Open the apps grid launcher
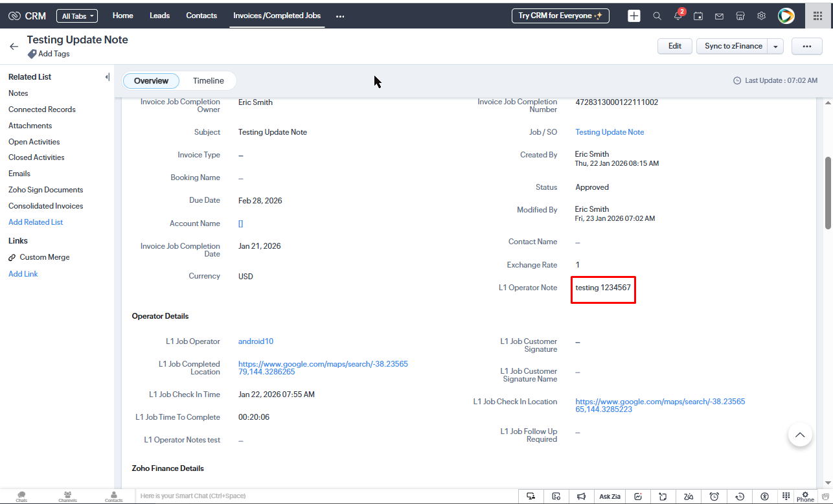This screenshot has width=833, height=504. click(817, 16)
